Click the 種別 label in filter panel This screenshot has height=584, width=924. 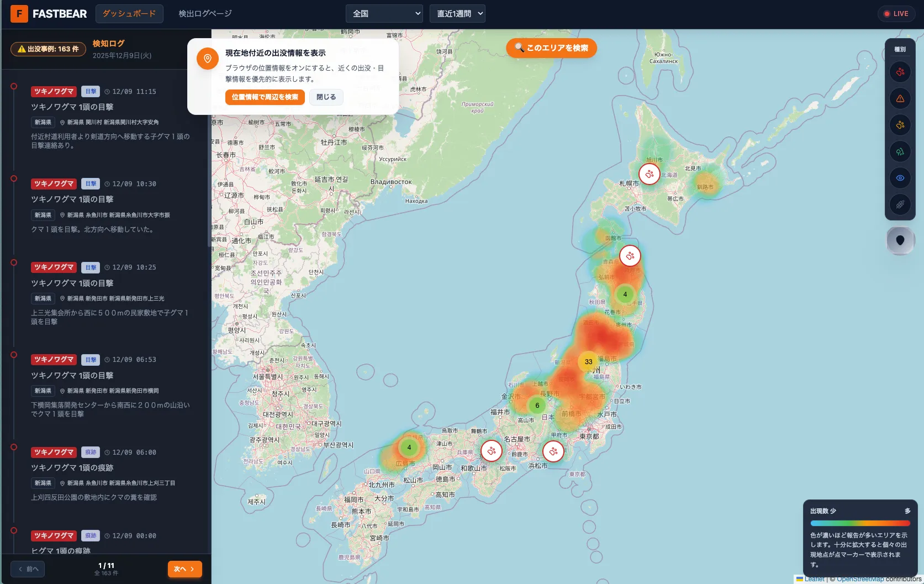(900, 49)
